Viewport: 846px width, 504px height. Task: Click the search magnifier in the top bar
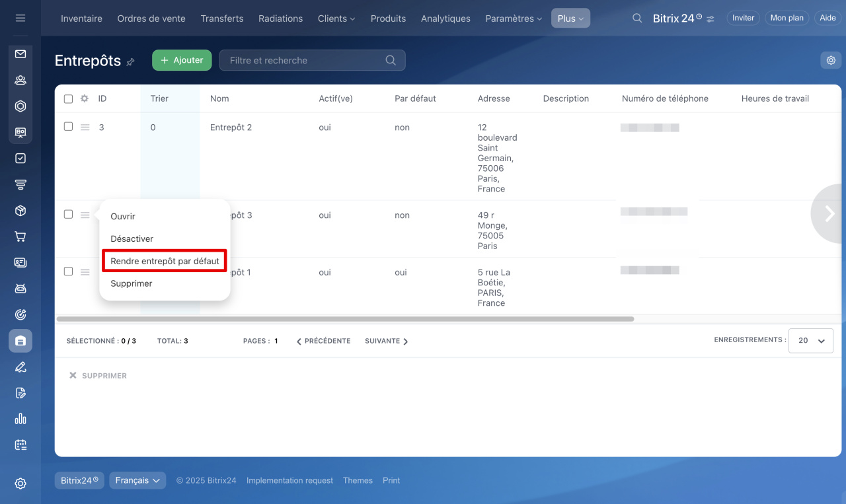(x=637, y=18)
